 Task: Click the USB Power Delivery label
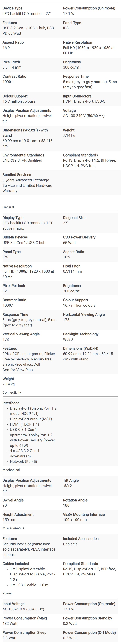pos(79,237)
